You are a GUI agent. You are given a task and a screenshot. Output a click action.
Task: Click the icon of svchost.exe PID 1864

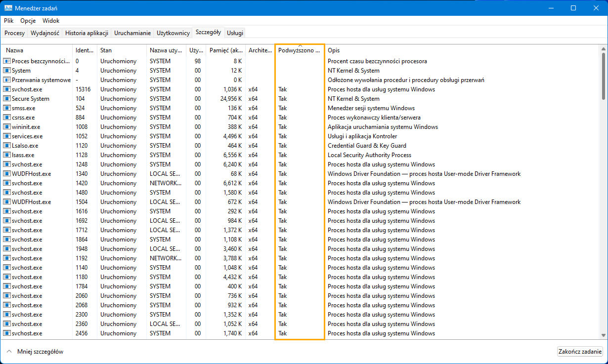click(7, 240)
